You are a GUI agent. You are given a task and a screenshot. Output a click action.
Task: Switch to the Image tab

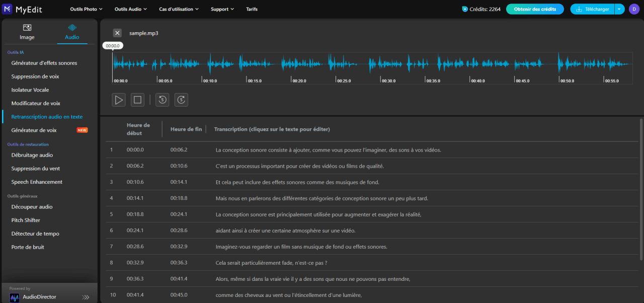(27, 32)
